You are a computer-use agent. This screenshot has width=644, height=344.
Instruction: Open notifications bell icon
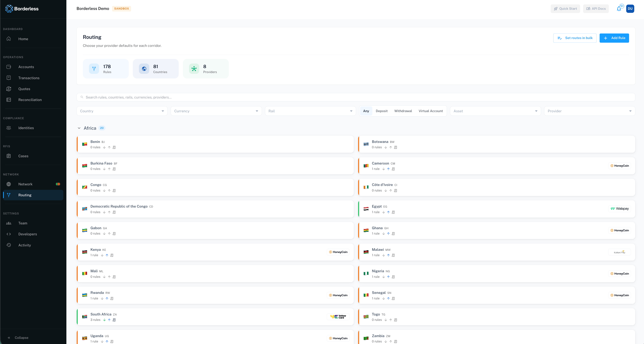coord(619,9)
